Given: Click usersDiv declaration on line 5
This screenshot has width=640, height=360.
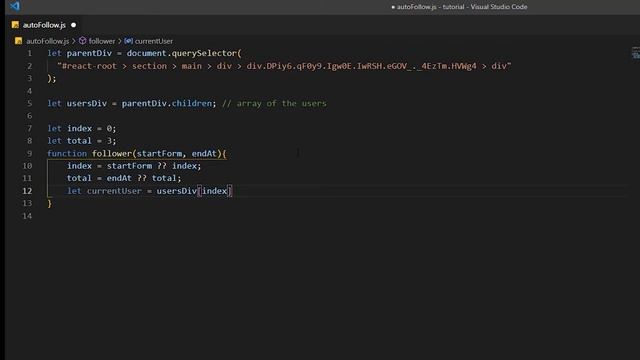Looking at the screenshot, I should pyautogui.click(x=87, y=103).
